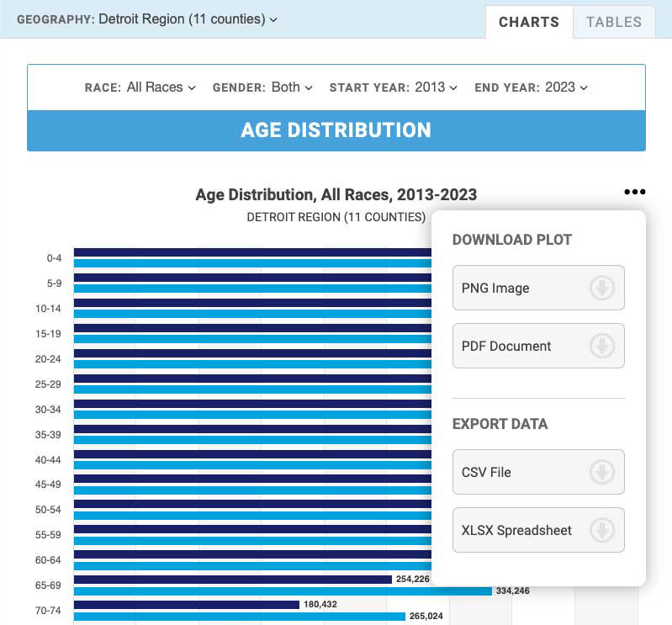Image resolution: width=672 pixels, height=625 pixels.
Task: Click the chart title Age Distribution, All Races, 2013-2023
Action: [x=336, y=194]
